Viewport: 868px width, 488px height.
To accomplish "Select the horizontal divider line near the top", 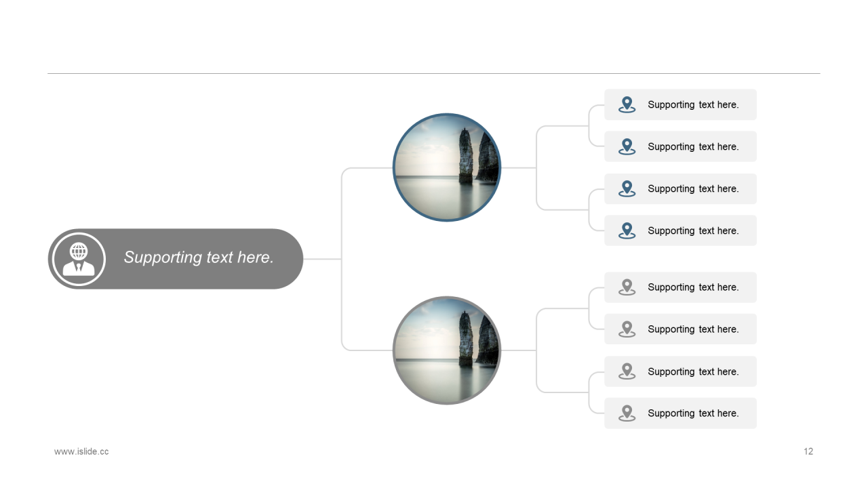I will pyautogui.click(x=434, y=73).
